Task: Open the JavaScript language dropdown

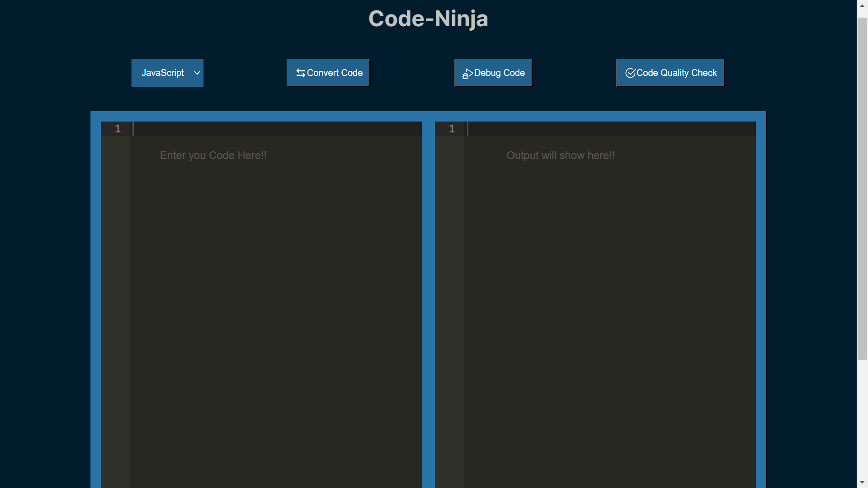Action: [163, 73]
